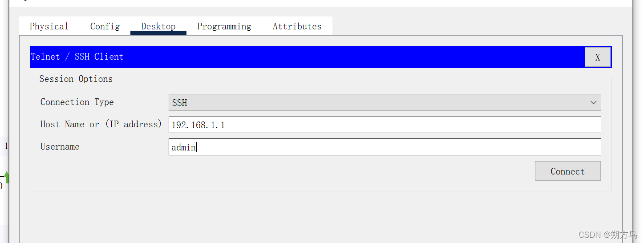Click the Telnet / SSH Client title text
Screen dimensions: 644x243
(x=77, y=57)
